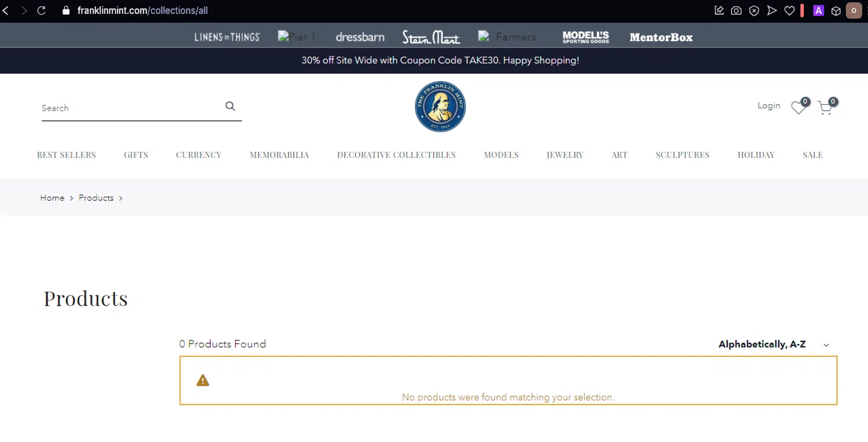Open the Memorabilia menu
The width and height of the screenshot is (868, 442).
tap(279, 155)
